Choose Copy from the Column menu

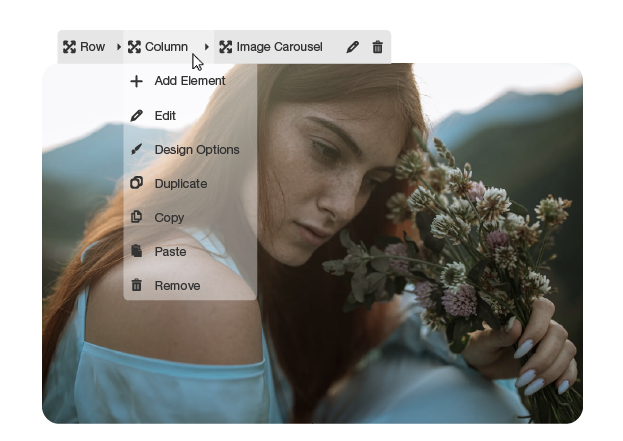pyautogui.click(x=169, y=218)
